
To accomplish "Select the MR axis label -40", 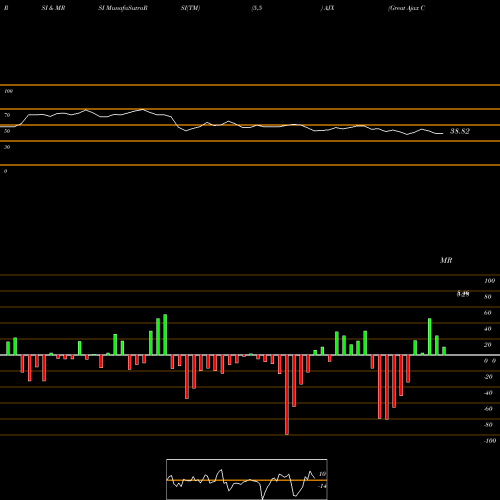I will click(x=488, y=393).
